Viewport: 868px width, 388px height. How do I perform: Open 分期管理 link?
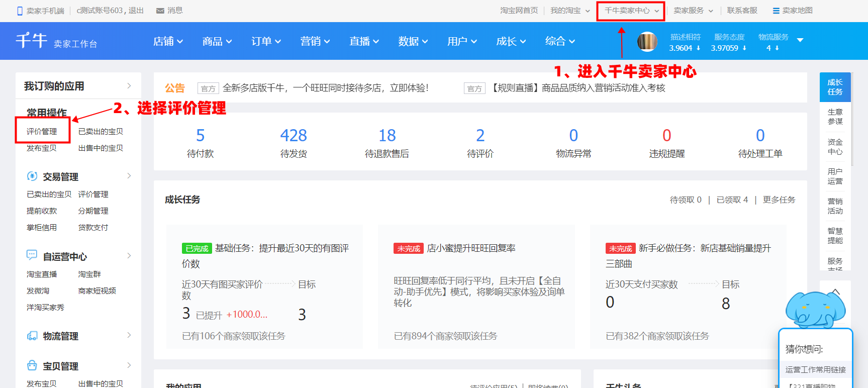click(93, 211)
